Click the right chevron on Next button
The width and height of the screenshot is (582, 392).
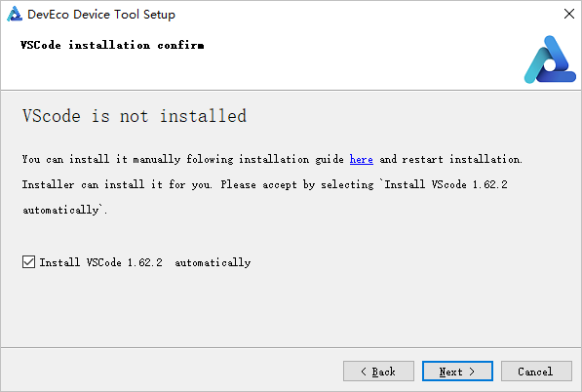click(x=472, y=372)
